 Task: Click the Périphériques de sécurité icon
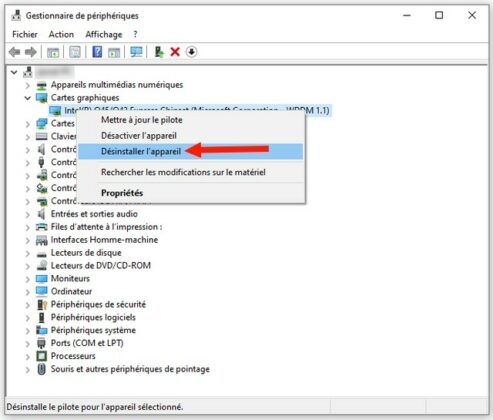pyautogui.click(x=41, y=305)
